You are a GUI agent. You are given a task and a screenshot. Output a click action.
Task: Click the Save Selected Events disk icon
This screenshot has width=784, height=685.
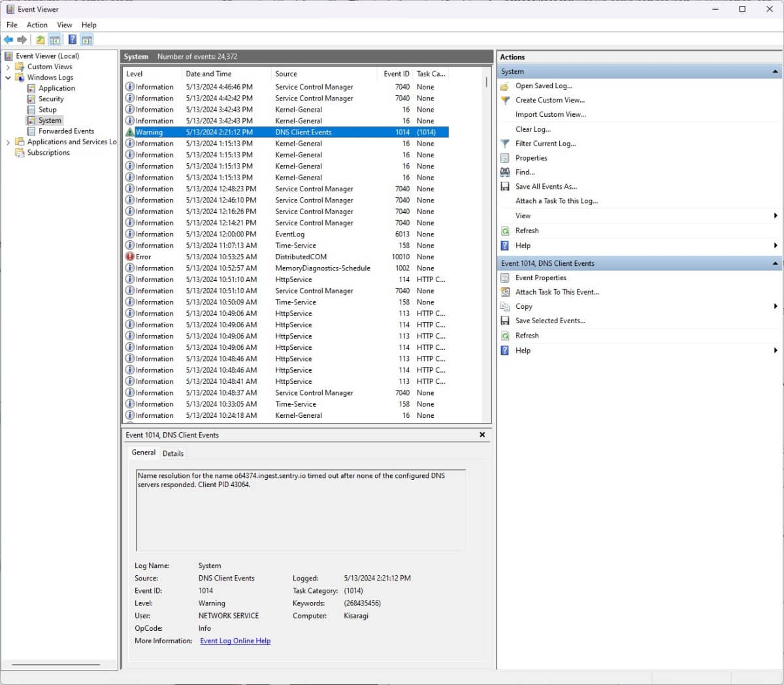coord(505,321)
